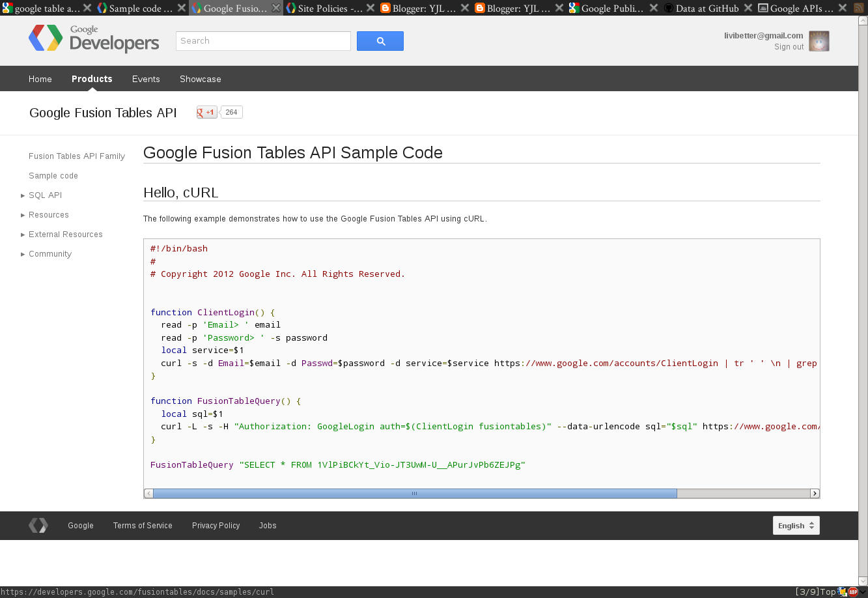The width and height of the screenshot is (868, 598).
Task: Click the code scrollbar left arrow
Action: [x=148, y=493]
